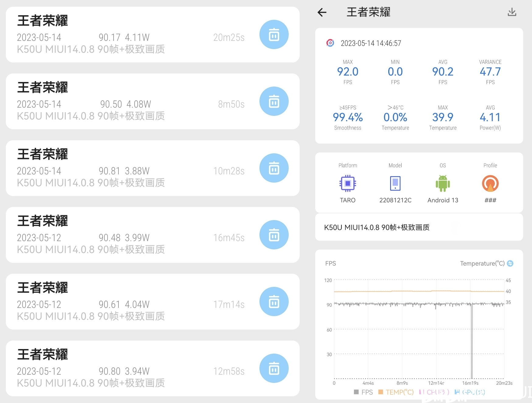532x403 pixels.
Task: Click the TARO platform chip icon
Action: coord(347,184)
